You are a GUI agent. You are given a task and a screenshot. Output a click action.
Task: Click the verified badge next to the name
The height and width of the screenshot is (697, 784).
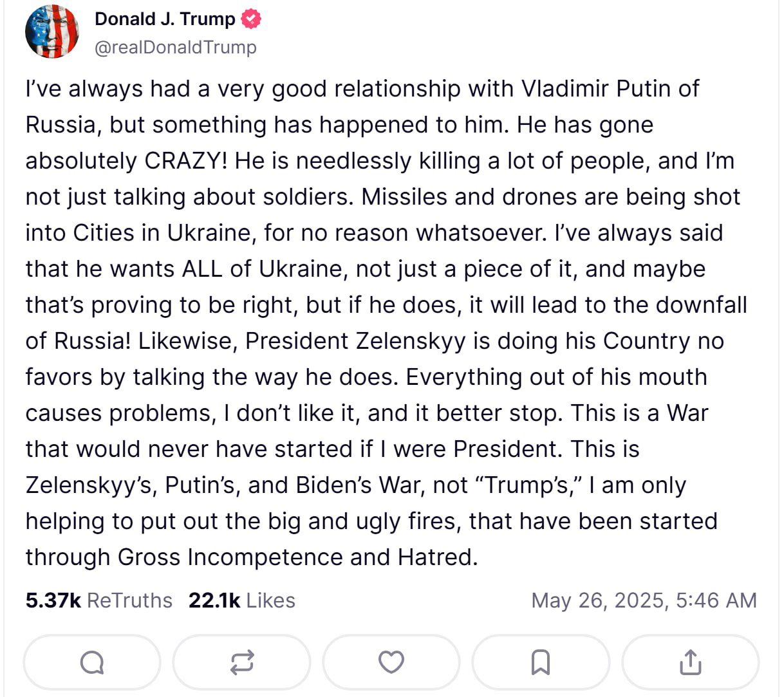(251, 19)
